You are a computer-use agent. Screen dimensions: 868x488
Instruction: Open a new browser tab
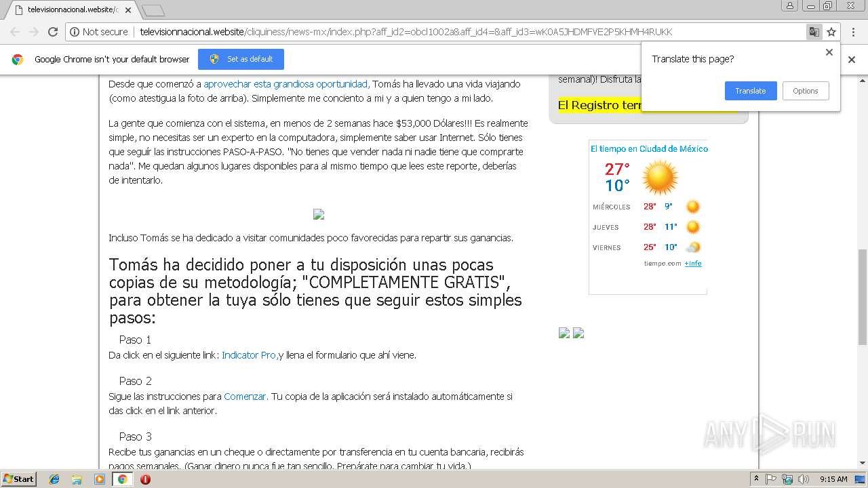pos(153,10)
